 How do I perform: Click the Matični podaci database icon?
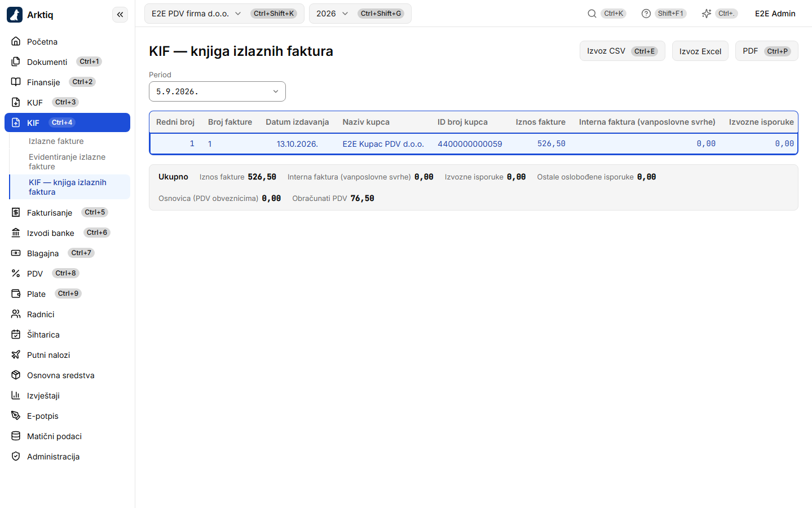click(x=16, y=436)
